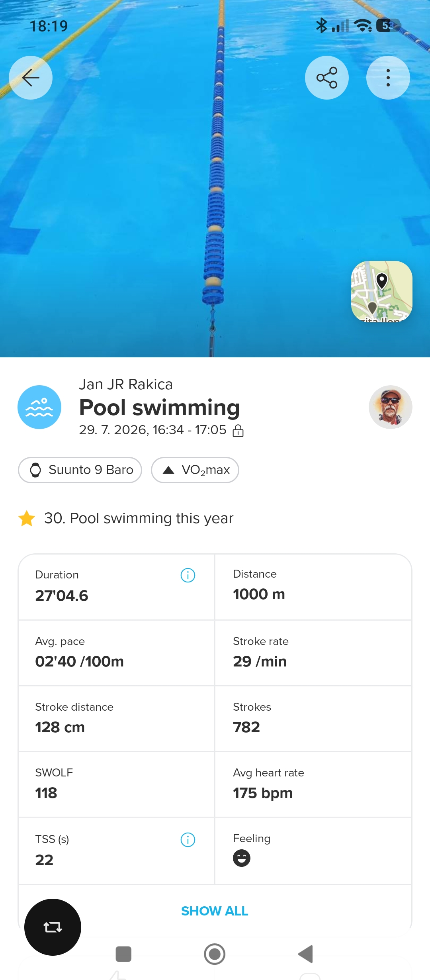Tap the gold star achievement icon

pyautogui.click(x=27, y=518)
